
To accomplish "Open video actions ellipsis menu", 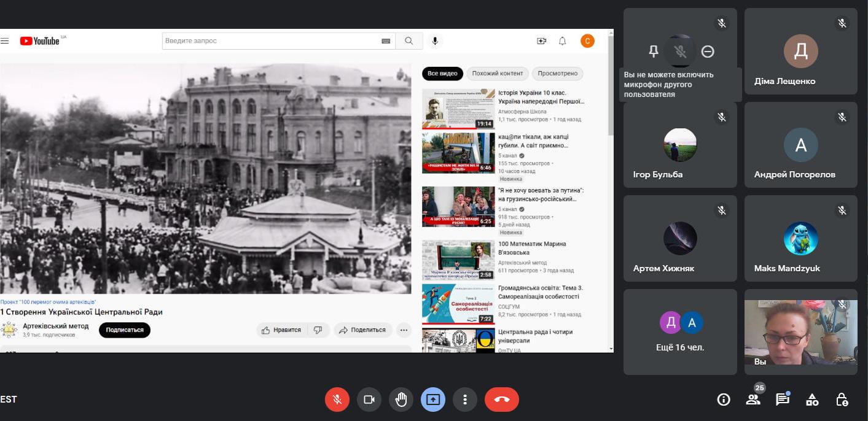I will 404,330.
